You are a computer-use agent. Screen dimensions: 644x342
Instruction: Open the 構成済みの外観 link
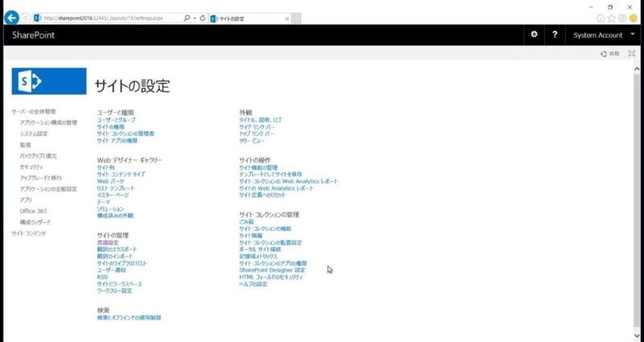[115, 216]
